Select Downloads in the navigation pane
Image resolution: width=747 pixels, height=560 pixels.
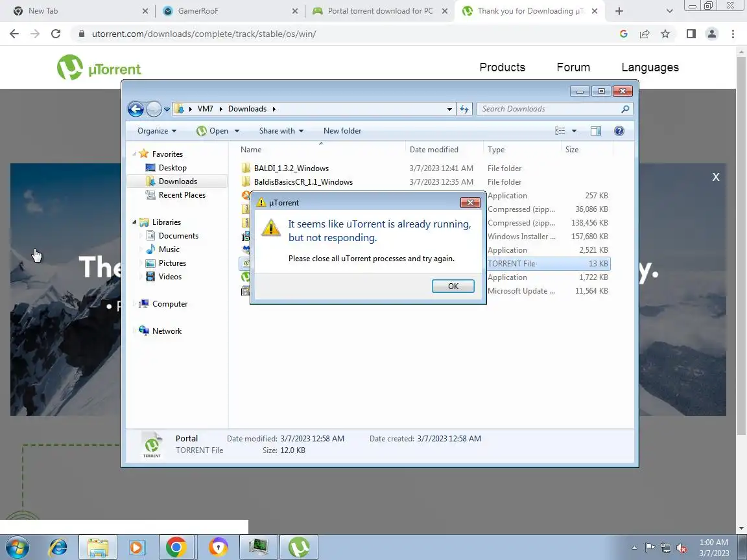[177, 181]
